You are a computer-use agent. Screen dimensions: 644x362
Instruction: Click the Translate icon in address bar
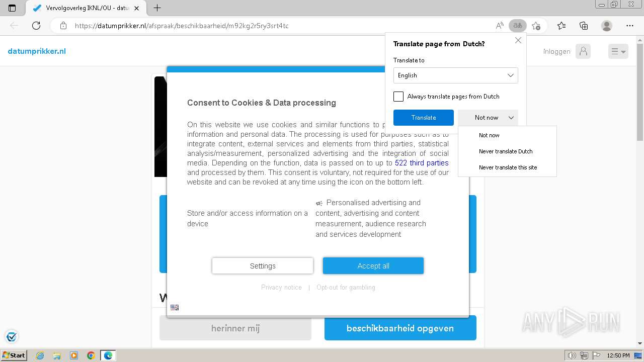tap(517, 26)
